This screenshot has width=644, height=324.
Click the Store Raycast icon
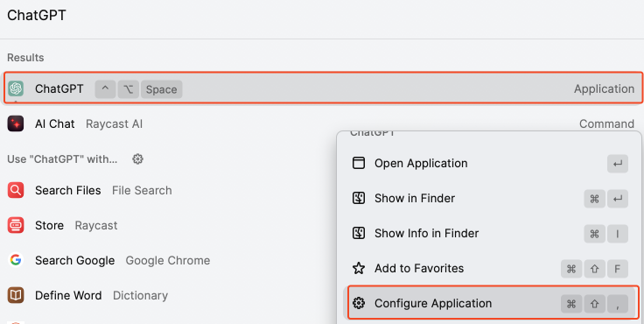(16, 225)
